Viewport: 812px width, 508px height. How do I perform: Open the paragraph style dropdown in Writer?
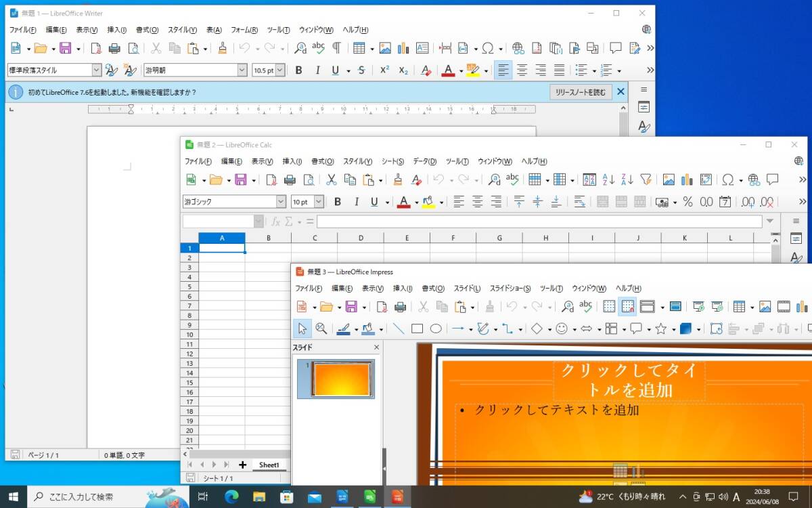(96, 70)
